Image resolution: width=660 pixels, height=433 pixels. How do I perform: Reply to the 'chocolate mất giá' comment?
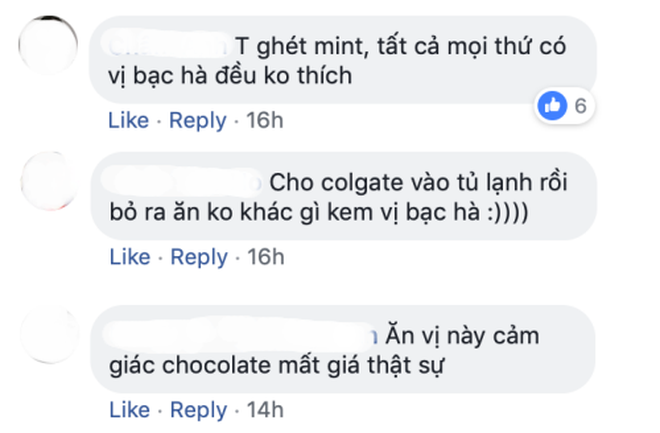(x=199, y=411)
